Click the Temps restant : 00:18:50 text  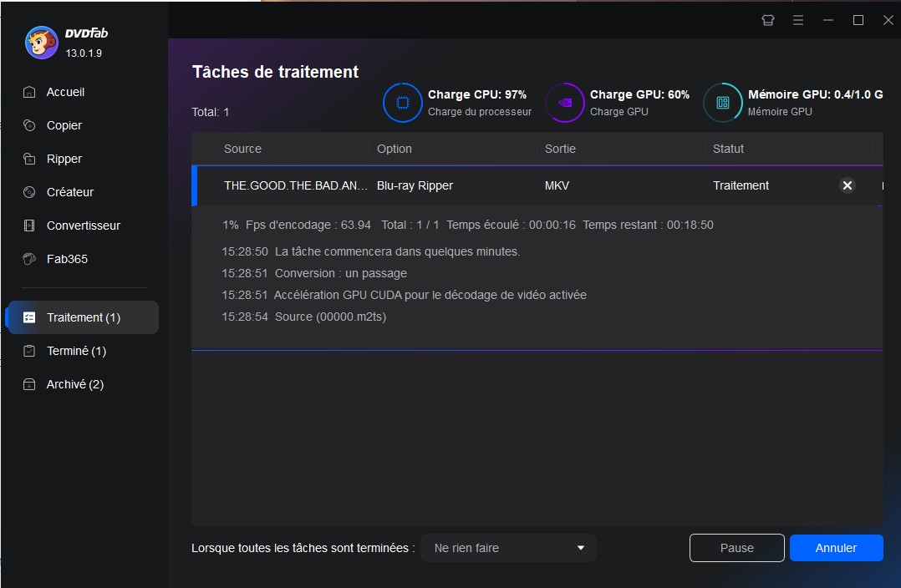coord(649,226)
